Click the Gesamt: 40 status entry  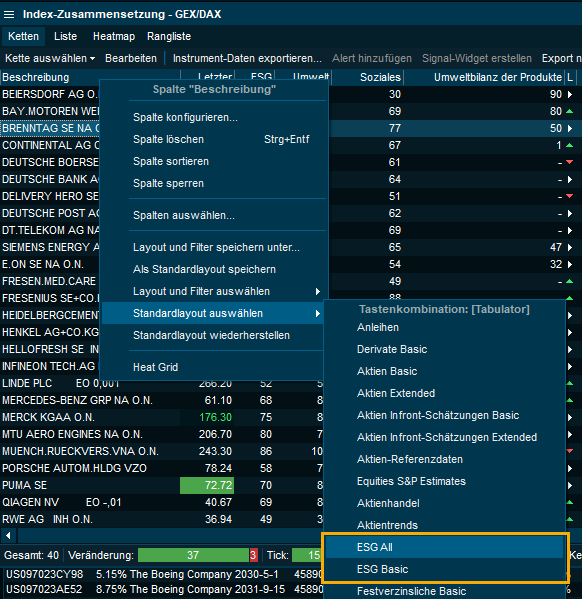coord(31,555)
